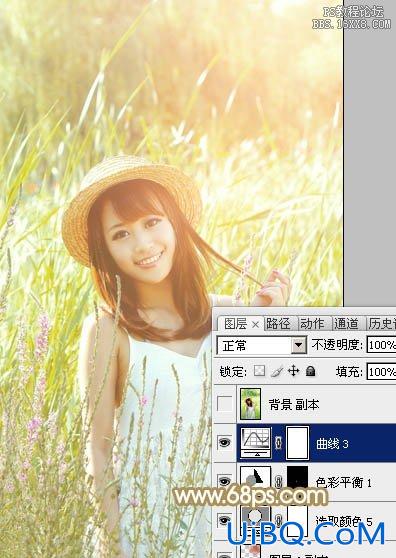Select the 背景 副本 layer thumbnail
Screen dimensions: 396x558
click(250, 404)
